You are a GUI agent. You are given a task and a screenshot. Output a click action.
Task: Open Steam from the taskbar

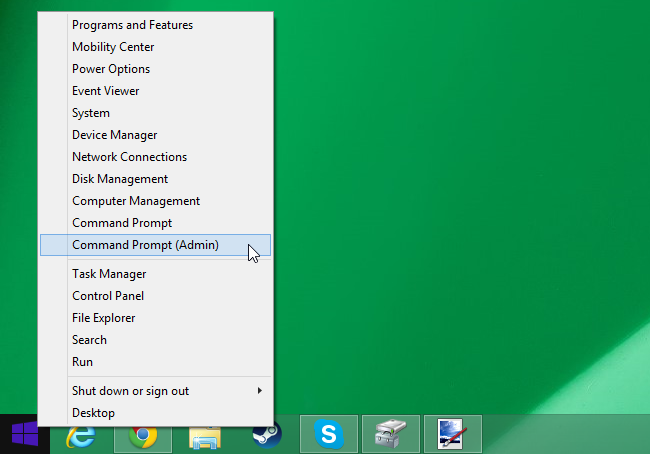[267, 435]
